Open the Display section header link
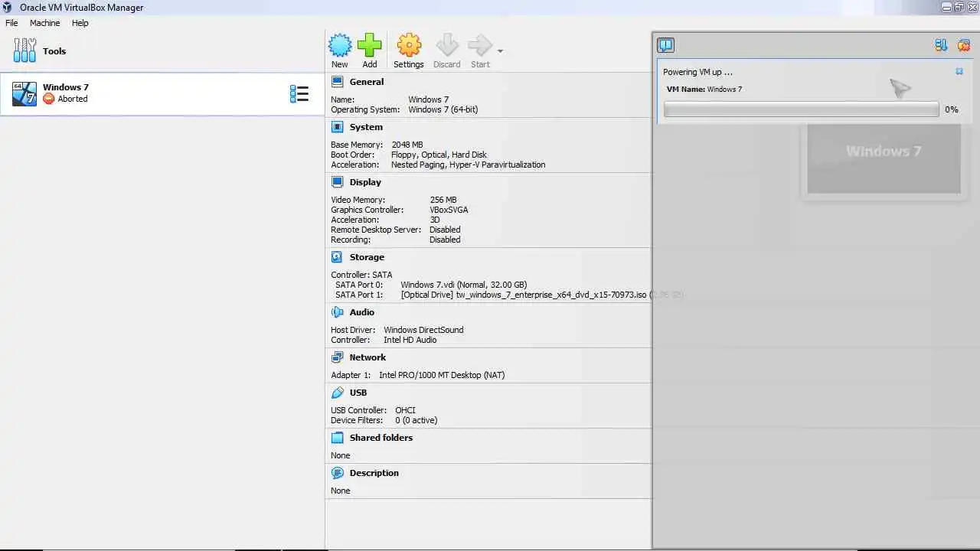Image resolution: width=980 pixels, height=551 pixels. pyautogui.click(x=365, y=182)
